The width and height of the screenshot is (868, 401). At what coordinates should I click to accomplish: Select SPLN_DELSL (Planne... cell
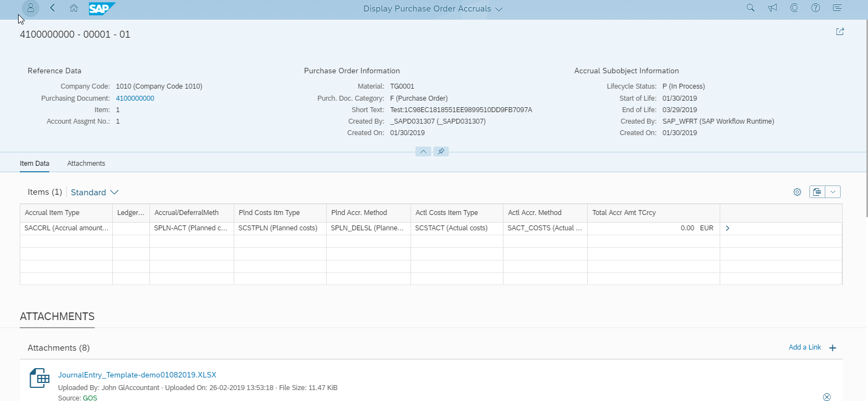pyautogui.click(x=369, y=228)
